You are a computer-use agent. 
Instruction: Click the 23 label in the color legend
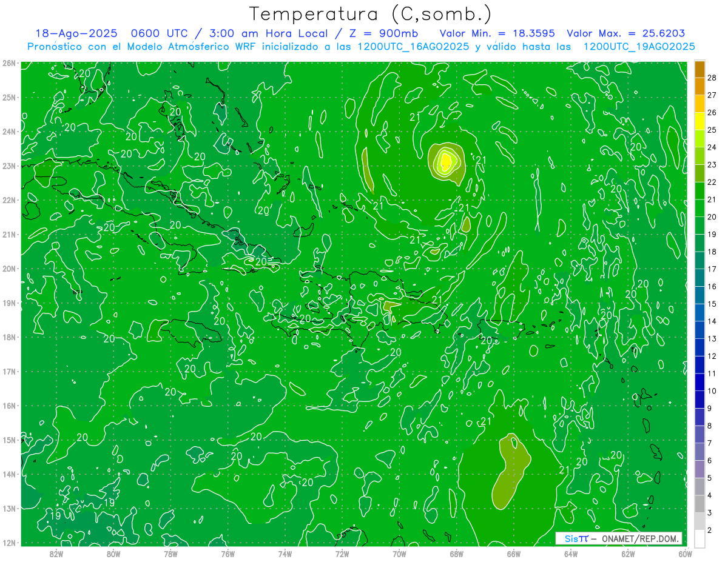point(712,165)
